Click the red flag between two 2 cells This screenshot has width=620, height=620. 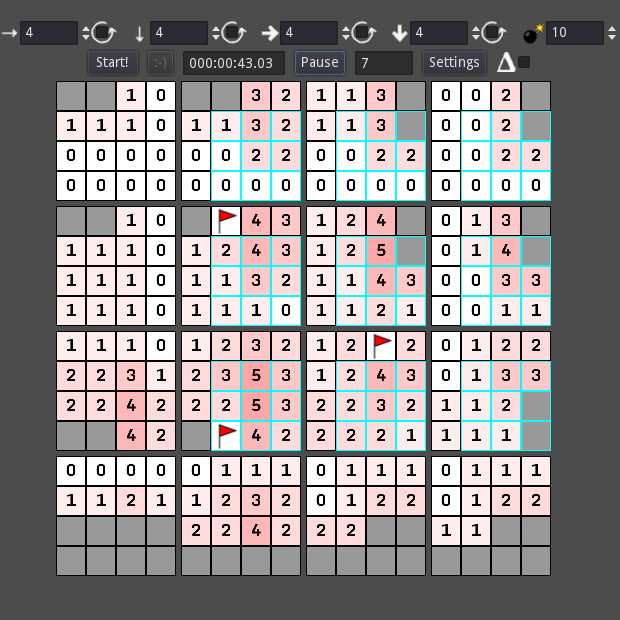[381, 347]
